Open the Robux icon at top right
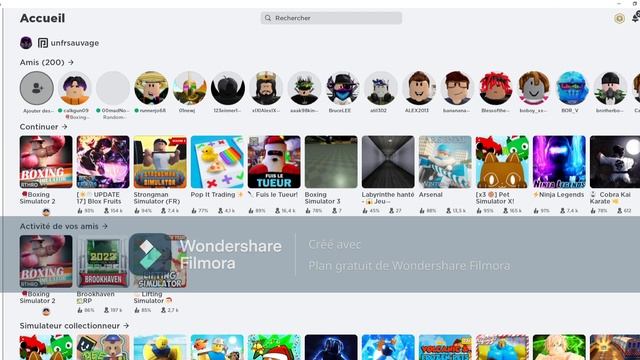 coord(619,18)
